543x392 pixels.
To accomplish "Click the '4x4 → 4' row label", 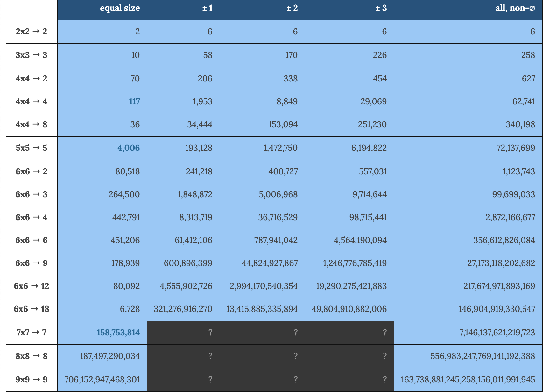I will (x=32, y=101).
